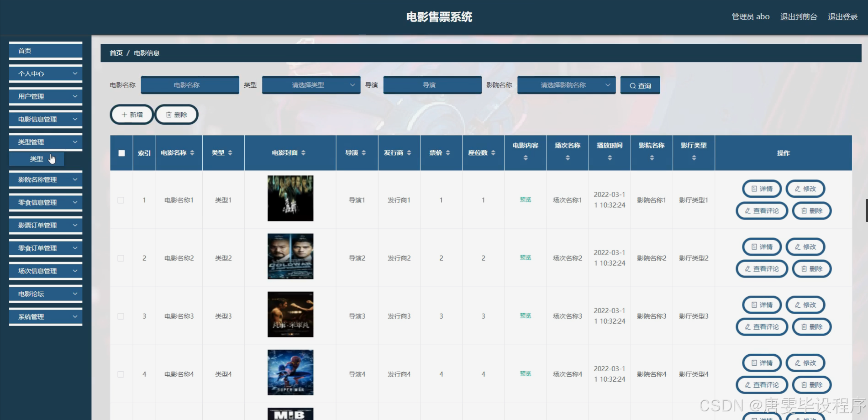Expand 用户管理 sidebar menu
Viewport: 868px width, 420px height.
[46, 96]
